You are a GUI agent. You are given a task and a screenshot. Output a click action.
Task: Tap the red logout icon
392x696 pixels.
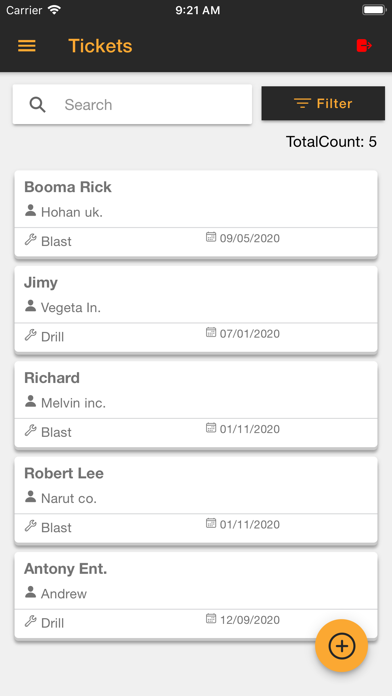pos(364,45)
